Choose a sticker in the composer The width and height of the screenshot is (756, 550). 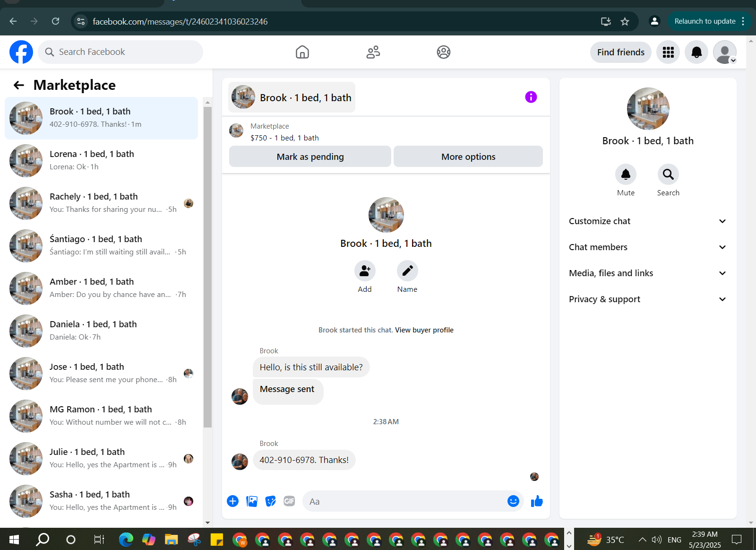click(x=270, y=501)
